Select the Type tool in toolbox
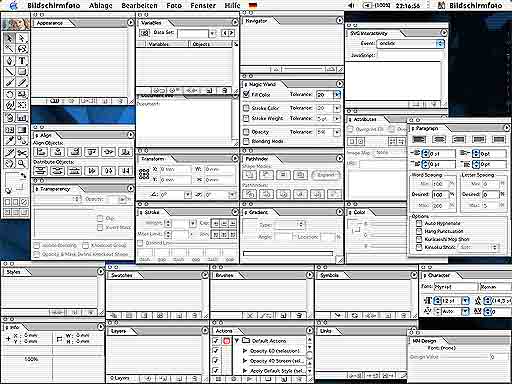This screenshot has width=512, height=384. click(22, 60)
